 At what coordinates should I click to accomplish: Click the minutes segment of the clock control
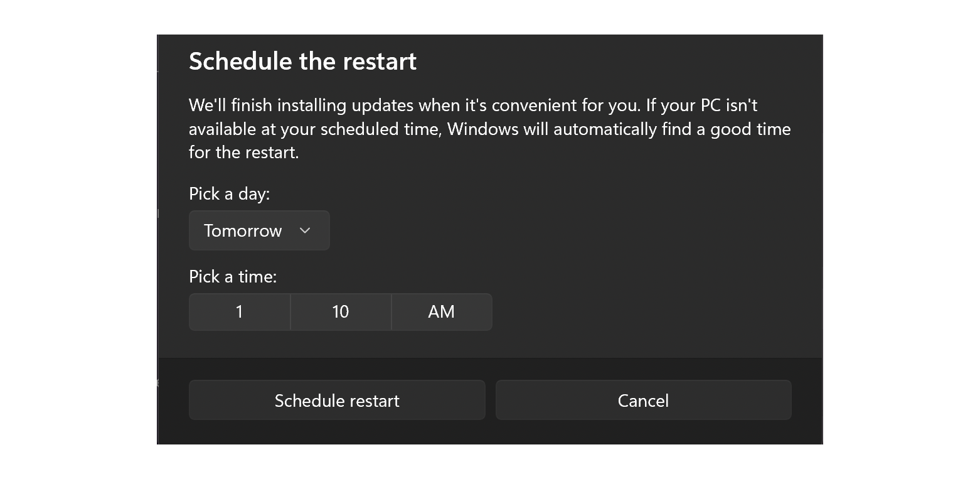point(340,311)
